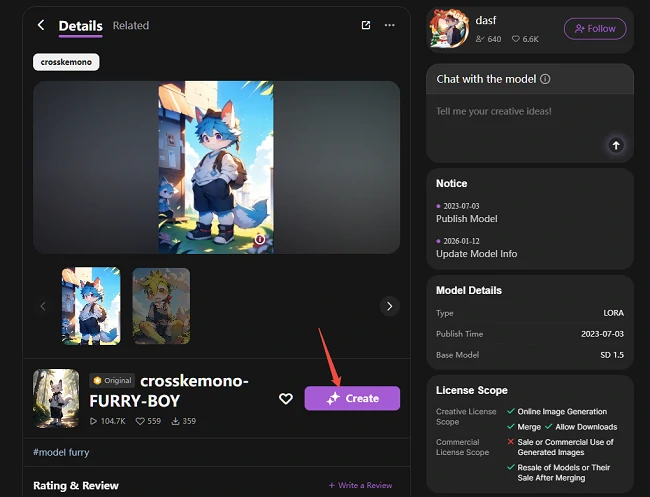Click the Chat with the model heading

click(x=486, y=79)
